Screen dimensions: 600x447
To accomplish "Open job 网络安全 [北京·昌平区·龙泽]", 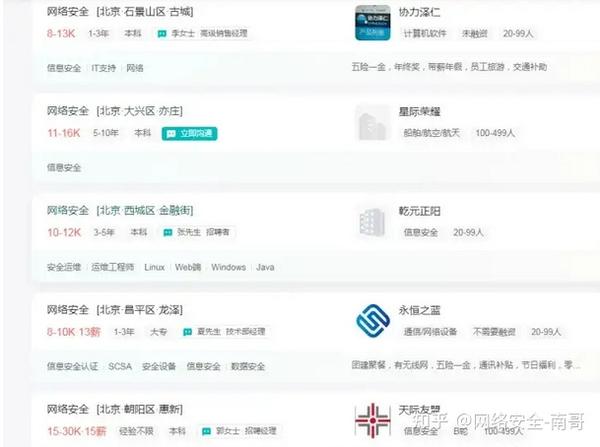I will [x=115, y=309].
